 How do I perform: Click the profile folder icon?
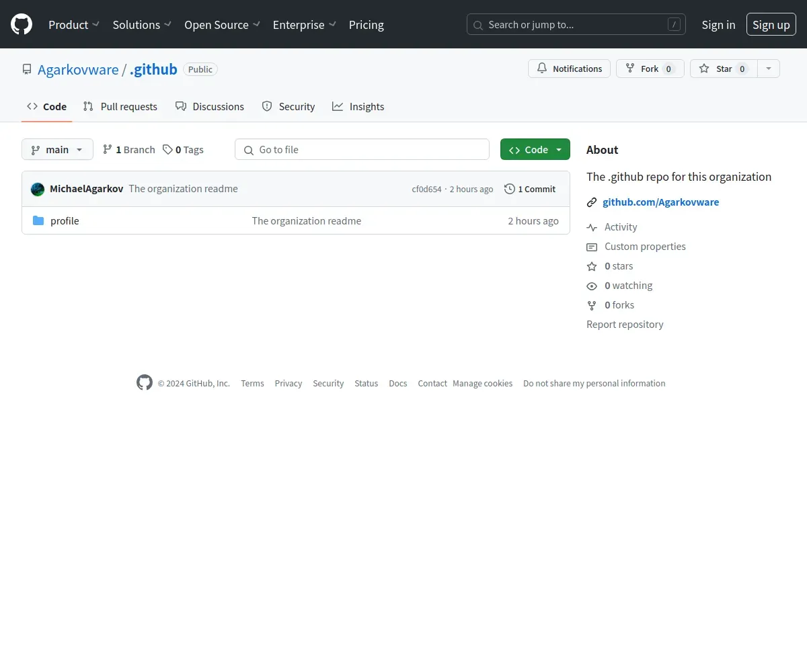click(38, 220)
